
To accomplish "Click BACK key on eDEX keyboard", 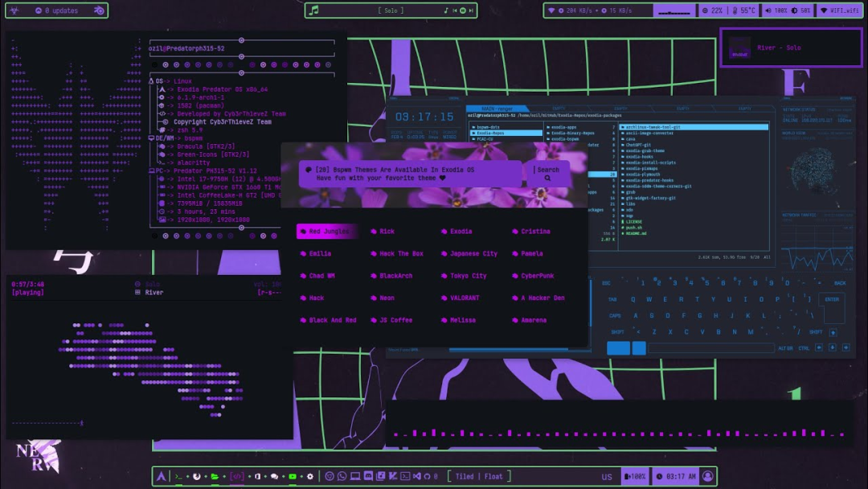I will 840,283.
